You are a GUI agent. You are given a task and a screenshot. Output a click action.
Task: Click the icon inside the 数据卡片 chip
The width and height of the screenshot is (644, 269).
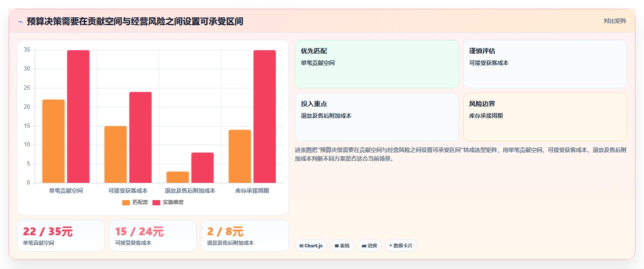tap(391, 246)
